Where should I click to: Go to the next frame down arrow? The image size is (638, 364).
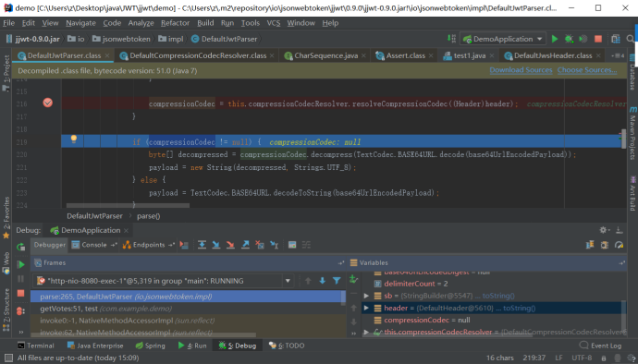click(x=323, y=281)
